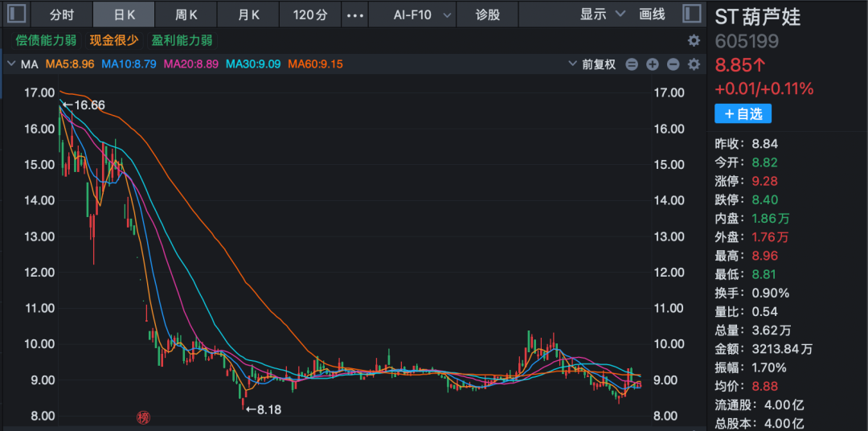This screenshot has height=431, width=868.
Task: Click the zoom-out minus circle icon
Action: pyautogui.click(x=674, y=64)
